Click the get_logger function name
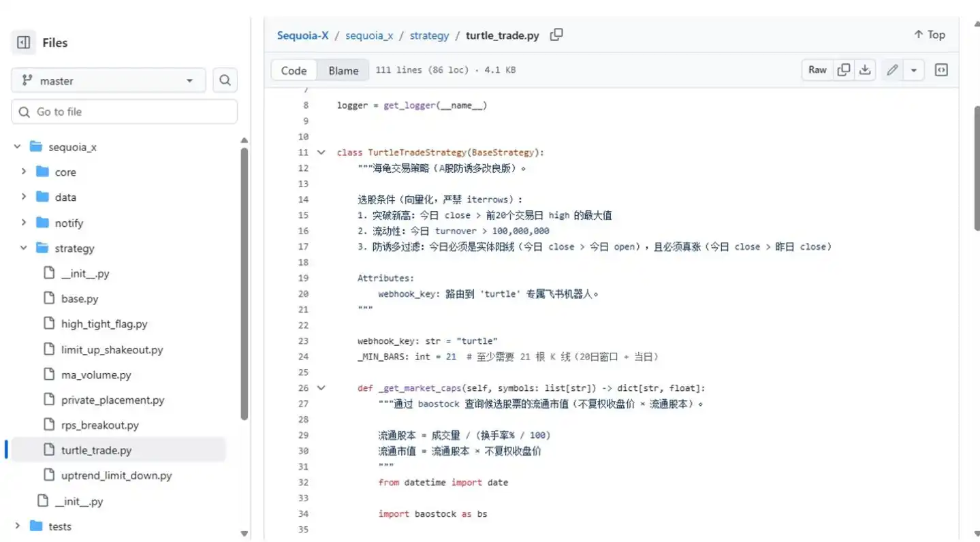This screenshot has width=980, height=542. click(x=409, y=106)
